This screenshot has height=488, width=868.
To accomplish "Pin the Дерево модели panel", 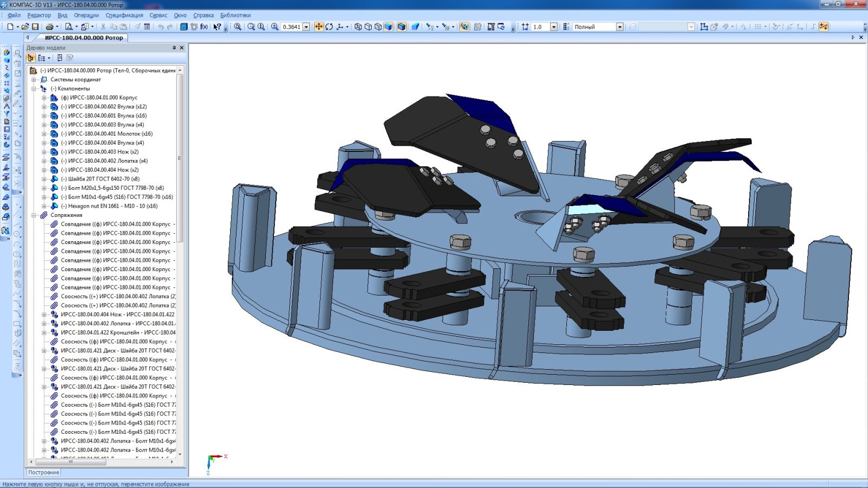I will pyautogui.click(x=174, y=48).
